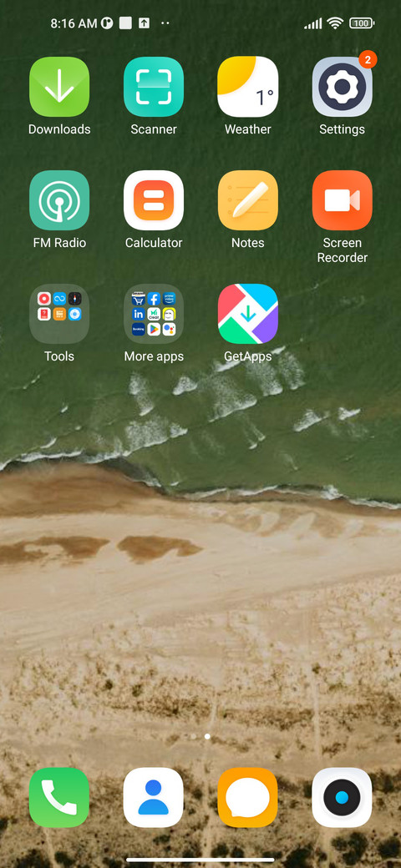This screenshot has height=868, width=401.
Task: Tap the battery indicator showing 100
Action: tap(362, 23)
